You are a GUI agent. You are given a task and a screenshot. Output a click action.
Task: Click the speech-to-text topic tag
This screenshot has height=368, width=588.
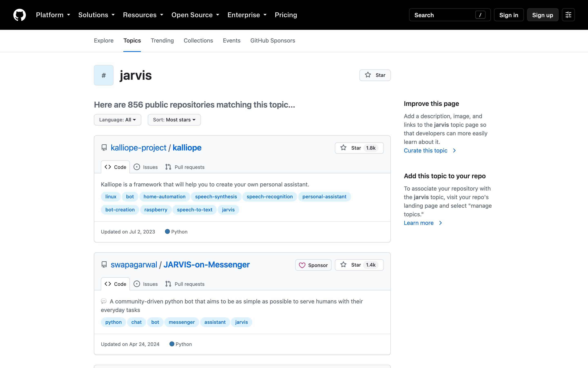[195, 210]
